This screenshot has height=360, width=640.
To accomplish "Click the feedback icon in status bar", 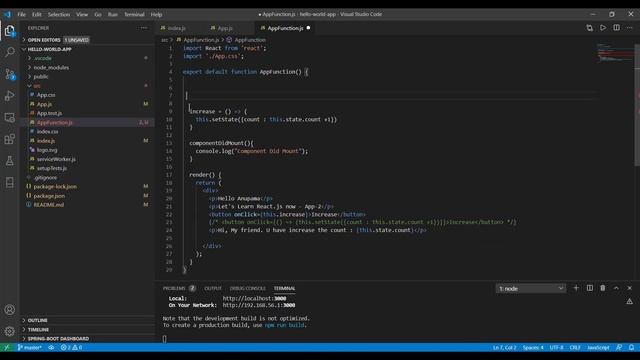I will click(x=619, y=347).
